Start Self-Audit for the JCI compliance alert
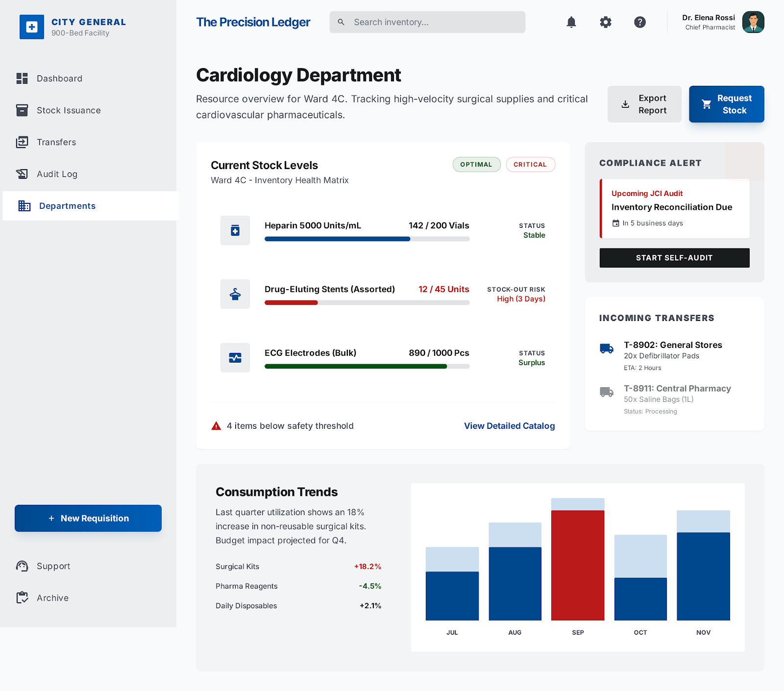Image resolution: width=784 pixels, height=691 pixels. 674,258
